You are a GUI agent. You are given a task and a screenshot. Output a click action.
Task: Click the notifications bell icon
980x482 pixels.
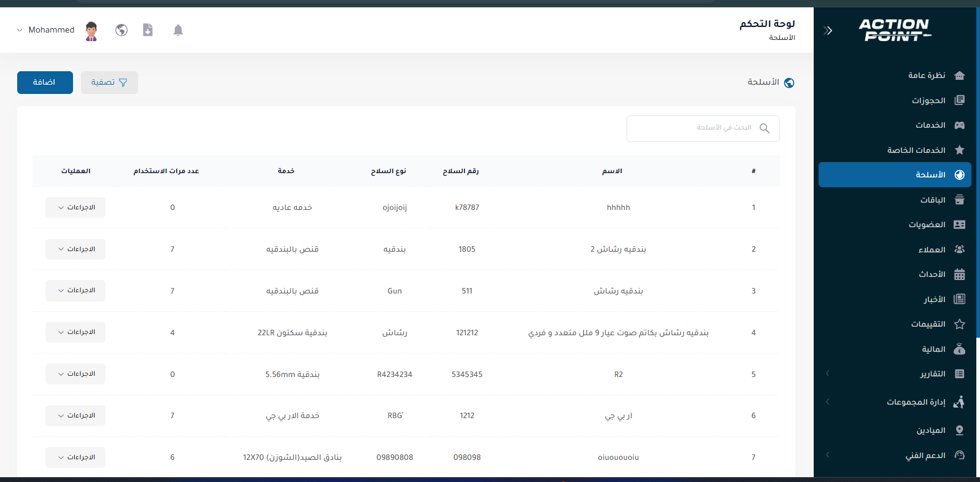coord(178,30)
